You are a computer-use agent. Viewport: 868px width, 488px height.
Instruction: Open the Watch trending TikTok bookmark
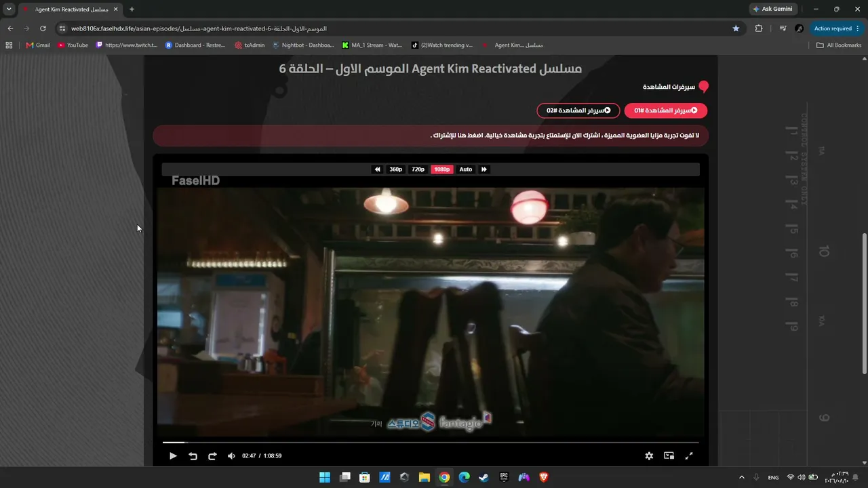click(x=442, y=45)
